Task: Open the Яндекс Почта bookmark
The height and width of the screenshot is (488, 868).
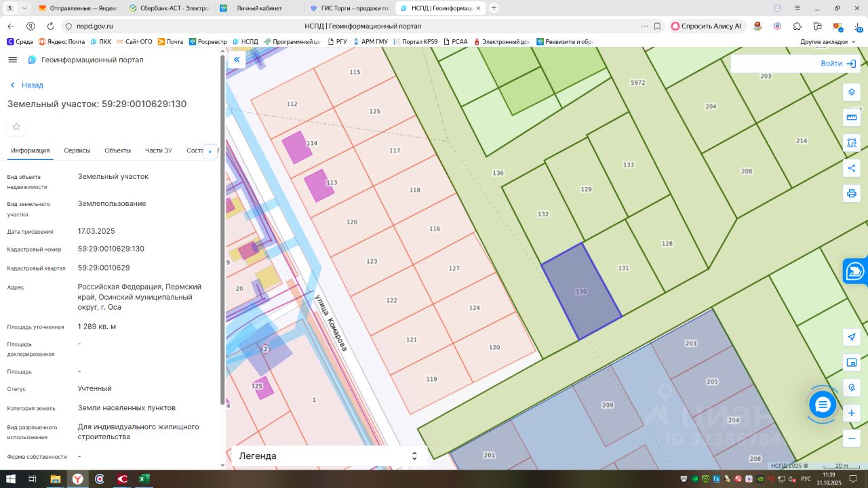Action: click(62, 41)
